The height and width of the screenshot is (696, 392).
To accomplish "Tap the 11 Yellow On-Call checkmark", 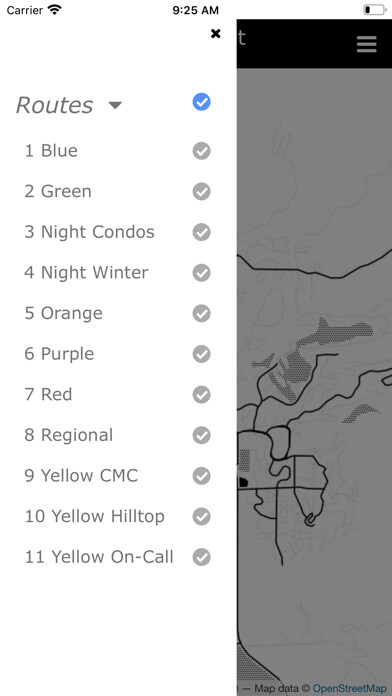I will (x=202, y=557).
